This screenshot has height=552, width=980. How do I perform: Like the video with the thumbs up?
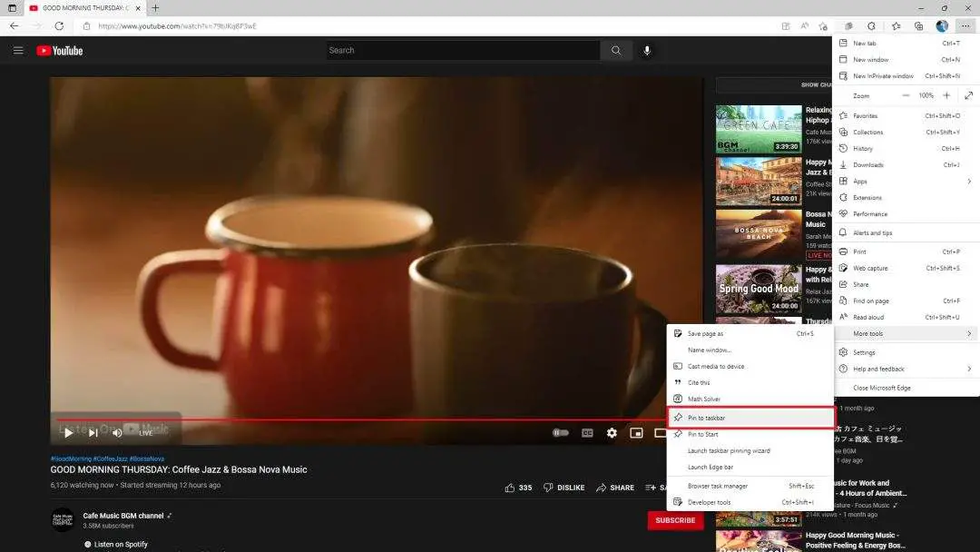pos(509,488)
